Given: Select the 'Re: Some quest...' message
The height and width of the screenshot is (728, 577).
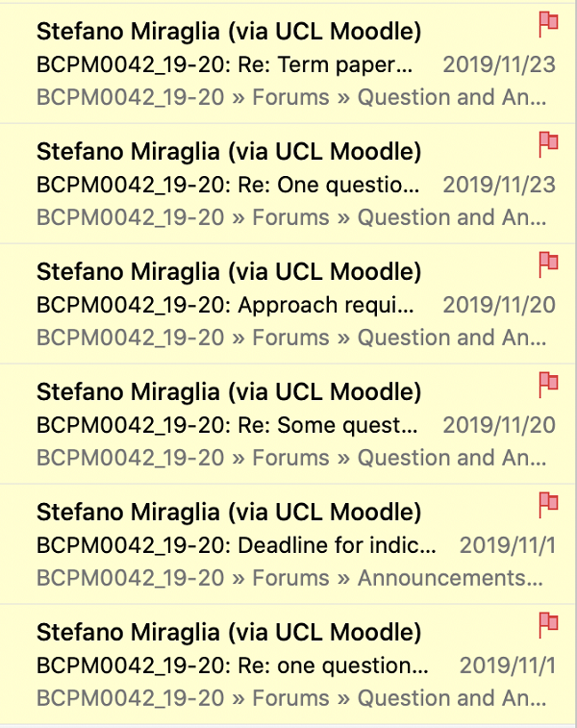Looking at the screenshot, I should [x=227, y=425].
